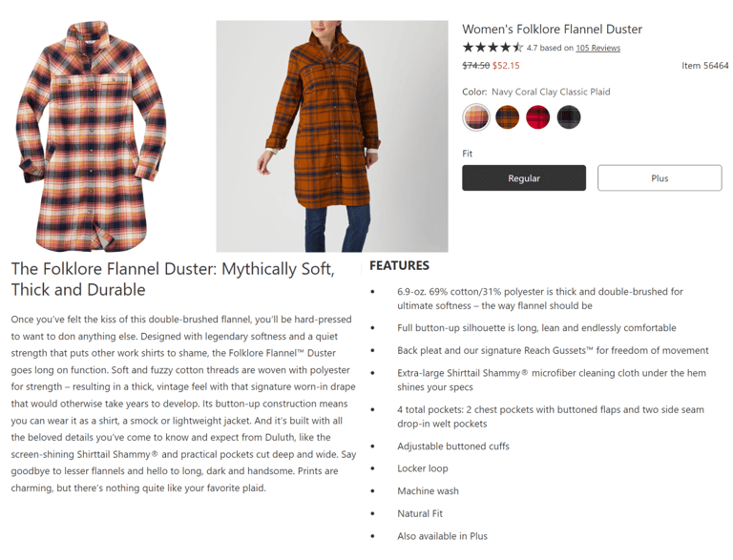Click the Also available in Plus bullet
Viewport: 733px width, 560px height.
(442, 536)
